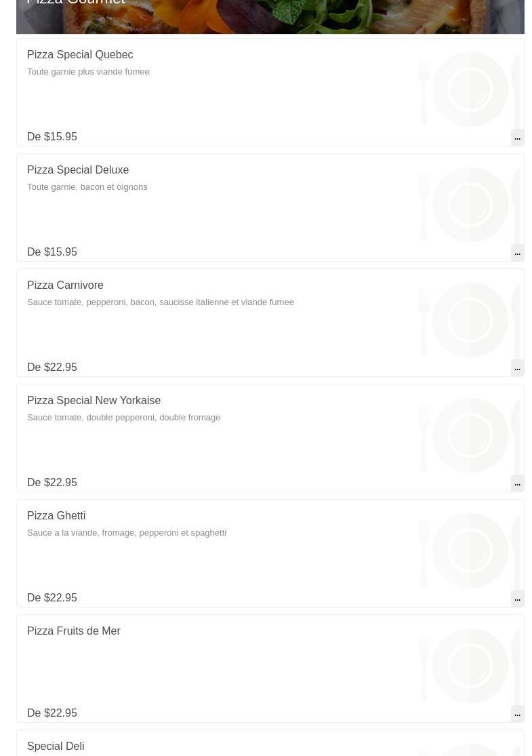This screenshot has width=532, height=756.
Task: Click the ellipsis button on Pizza Special Deluxe
Action: point(517,253)
